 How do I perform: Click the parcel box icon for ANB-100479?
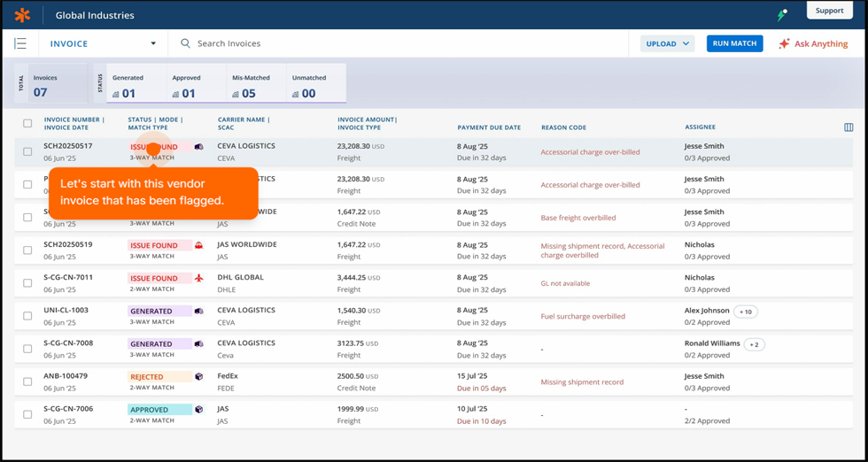(x=199, y=377)
